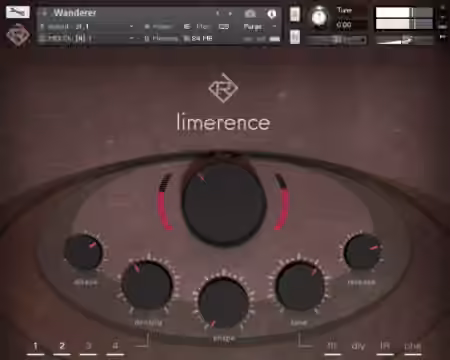Show instrument info with the info icon
Image resolution: width=450 pixels, height=360 pixels.
[272, 14]
